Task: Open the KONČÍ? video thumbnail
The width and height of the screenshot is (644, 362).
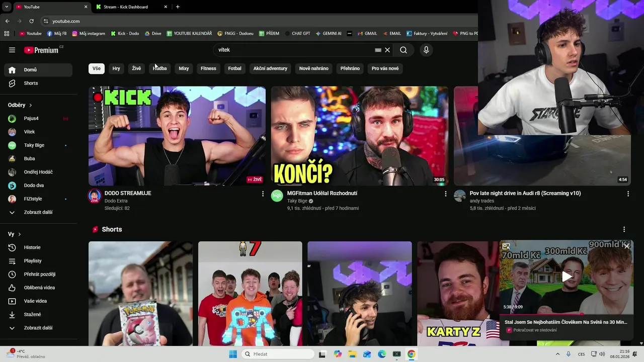Action: coord(359,136)
